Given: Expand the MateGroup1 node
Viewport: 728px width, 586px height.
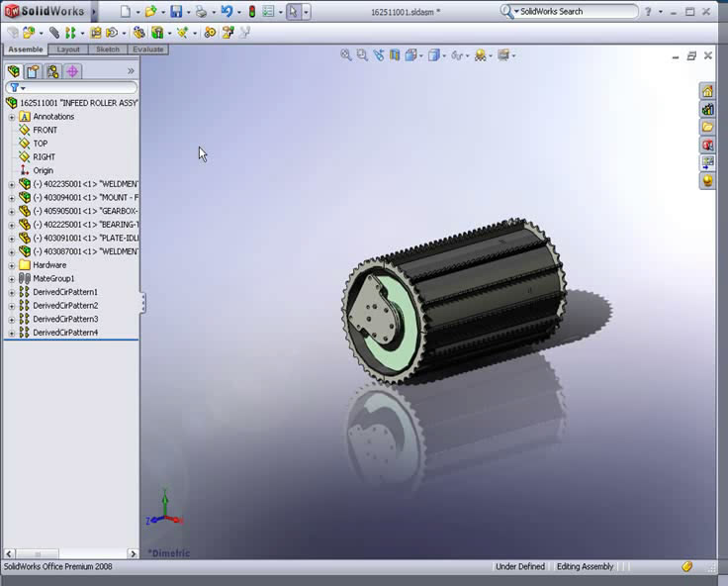Looking at the screenshot, I should point(12,279).
